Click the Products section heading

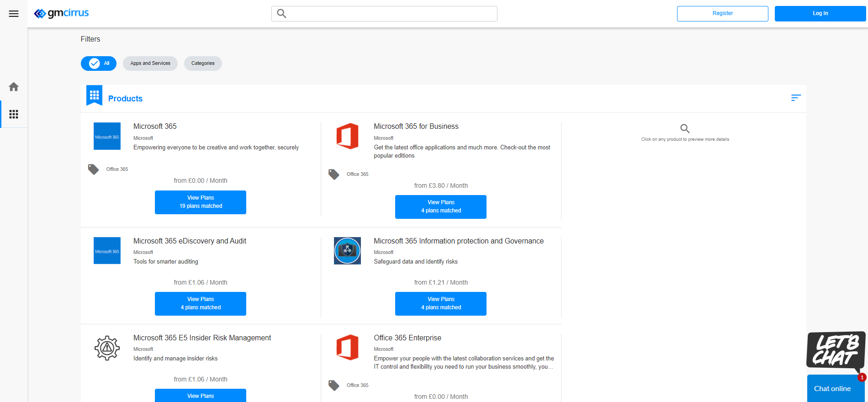click(x=125, y=99)
